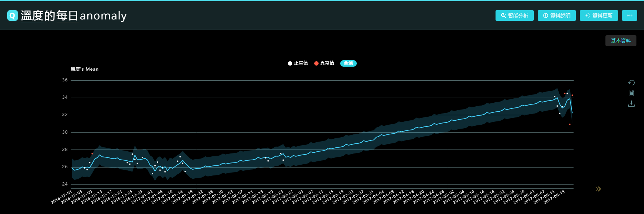Viewport: 644px width, 214px height.
Task: Click the 溫度's Mean axis title
Action: (x=84, y=69)
